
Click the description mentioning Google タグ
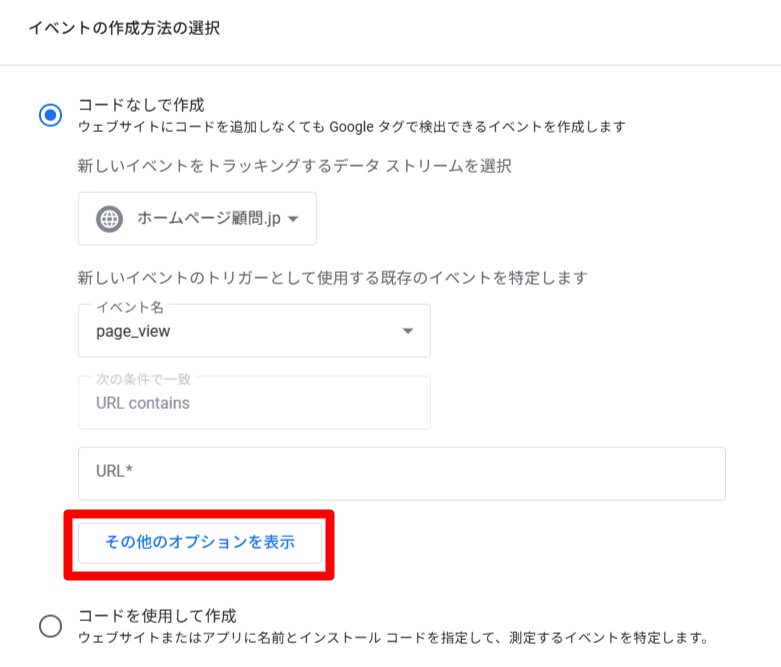click(x=351, y=127)
